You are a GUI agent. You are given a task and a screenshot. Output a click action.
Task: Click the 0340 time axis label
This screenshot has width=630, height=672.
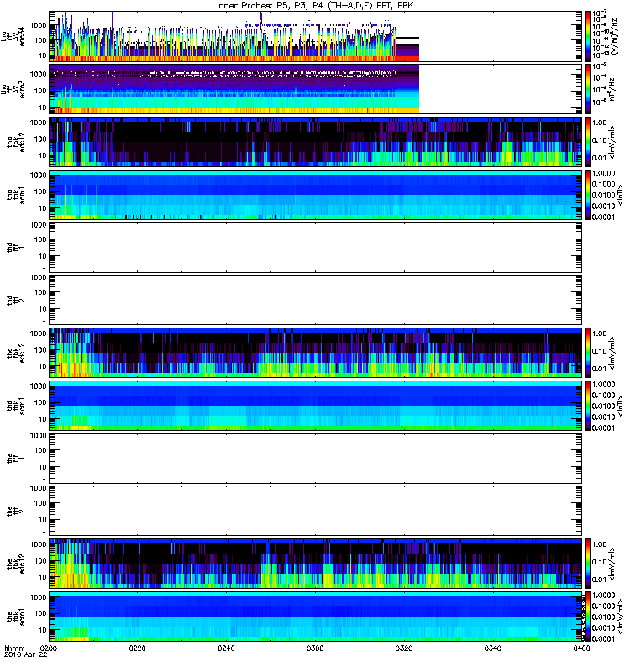coord(492,648)
